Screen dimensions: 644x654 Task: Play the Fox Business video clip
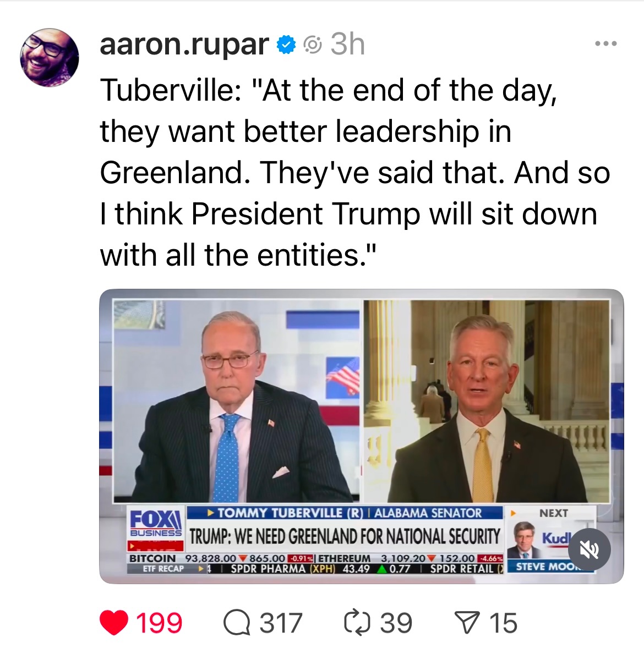(x=362, y=436)
